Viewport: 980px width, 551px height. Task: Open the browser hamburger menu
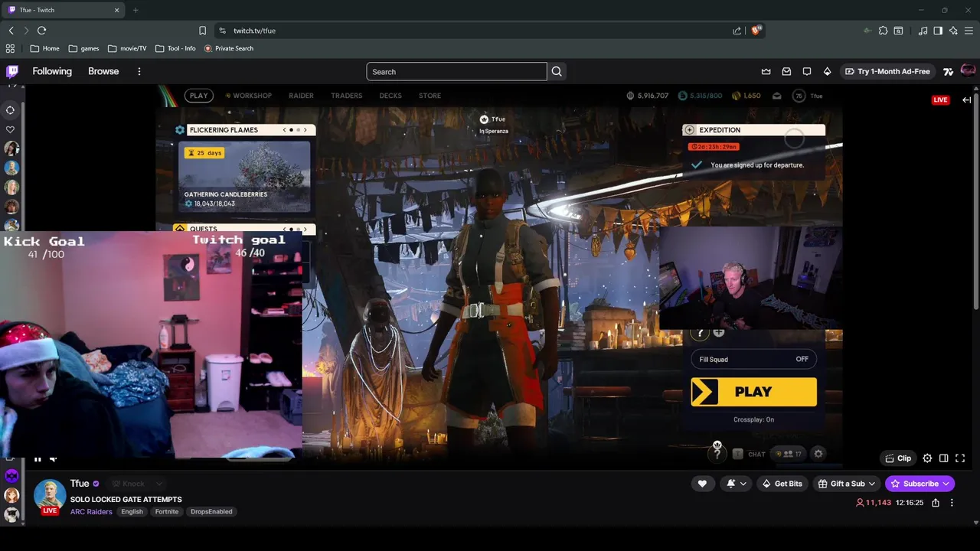coord(969,31)
